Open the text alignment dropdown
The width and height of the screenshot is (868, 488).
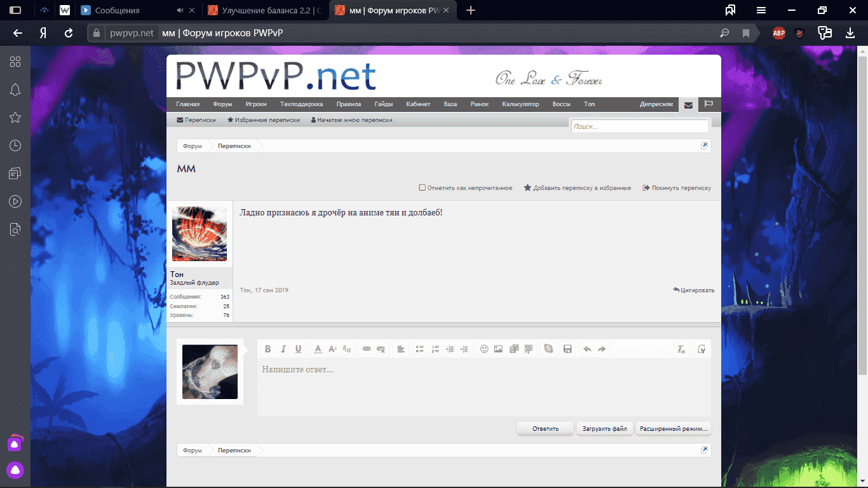[x=400, y=349]
